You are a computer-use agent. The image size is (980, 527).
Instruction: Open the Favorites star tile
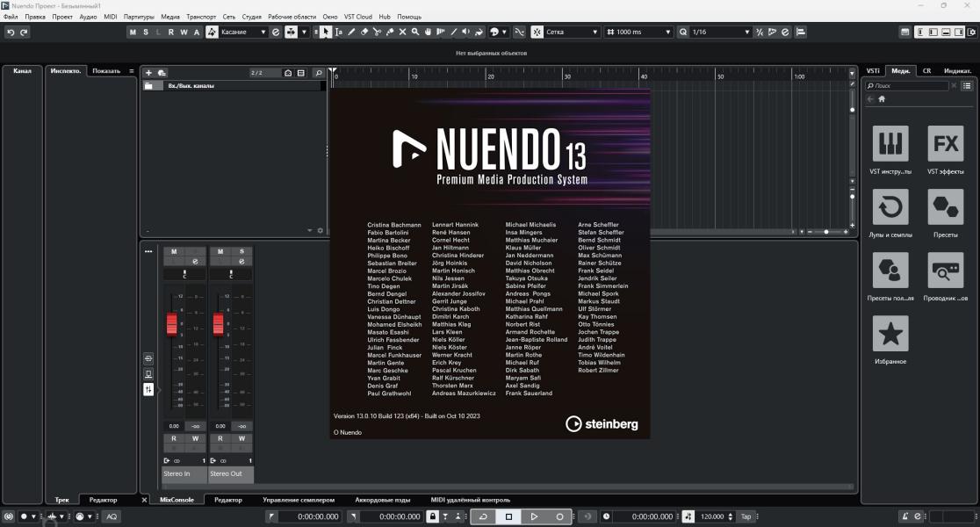pos(890,333)
